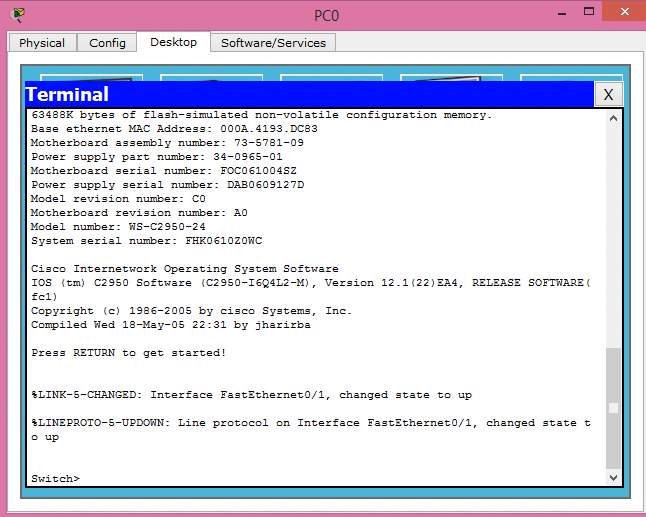Close the Terminal with the X button
The width and height of the screenshot is (646, 517).
(609, 94)
